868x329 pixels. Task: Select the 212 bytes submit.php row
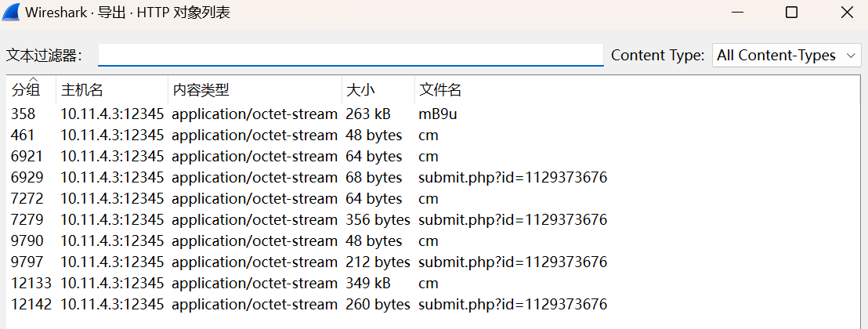[x=512, y=262]
